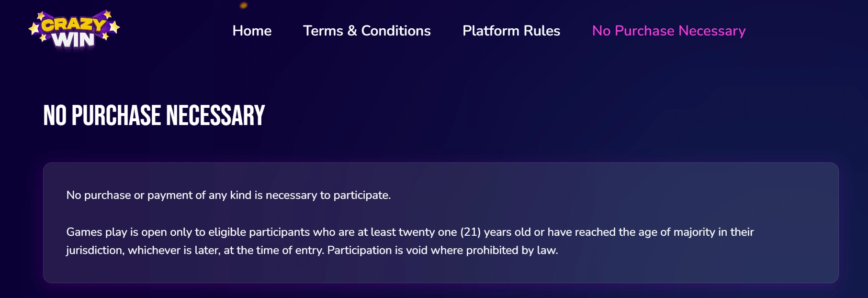Open the Home page

[252, 31]
